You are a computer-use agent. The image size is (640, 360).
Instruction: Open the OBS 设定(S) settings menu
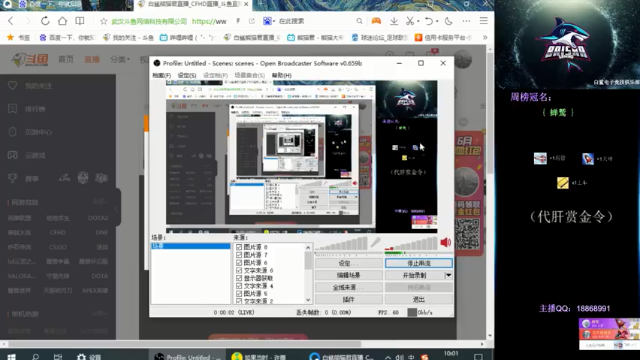tap(187, 75)
